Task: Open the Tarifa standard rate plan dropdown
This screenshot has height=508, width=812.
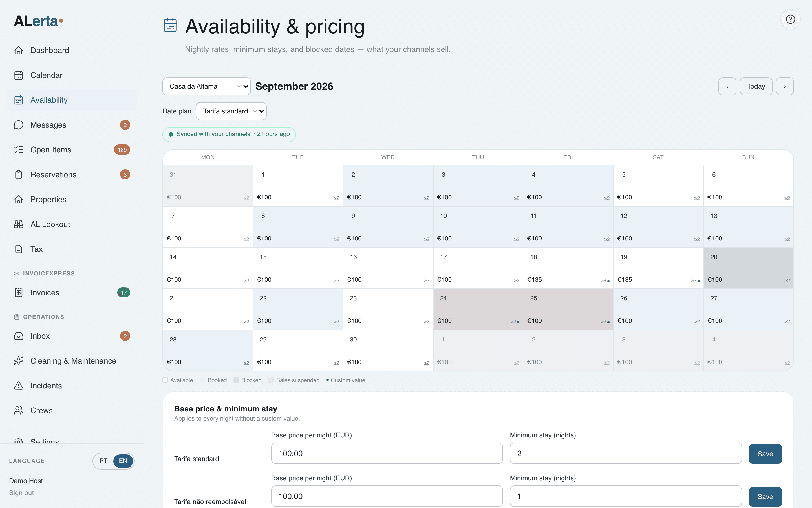Action: pyautogui.click(x=231, y=111)
